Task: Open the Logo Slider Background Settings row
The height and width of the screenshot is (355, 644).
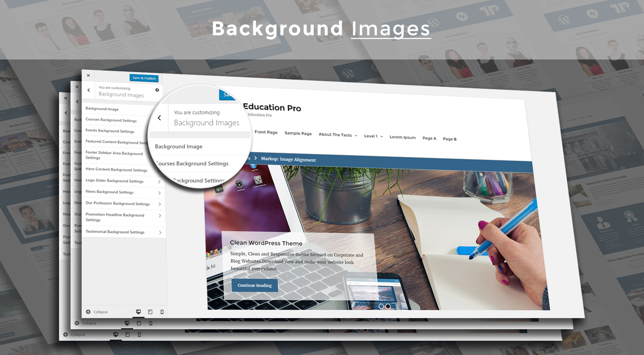Action: click(123, 181)
